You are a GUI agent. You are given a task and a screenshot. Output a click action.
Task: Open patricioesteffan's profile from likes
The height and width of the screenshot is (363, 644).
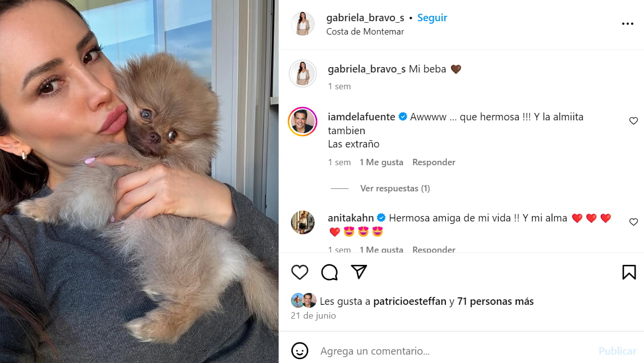[x=410, y=301]
